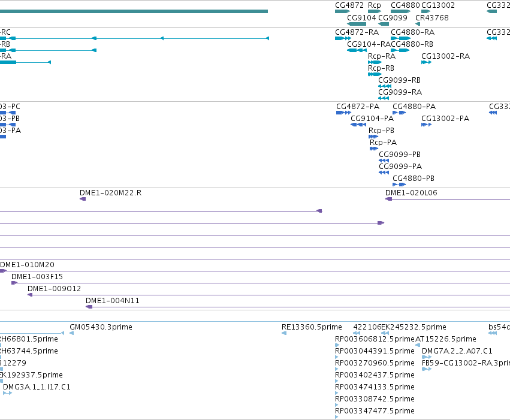Viewport: 510px width, 420px height.
Task: Click the Rcp-RA transcript arrows
Action: (375, 62)
